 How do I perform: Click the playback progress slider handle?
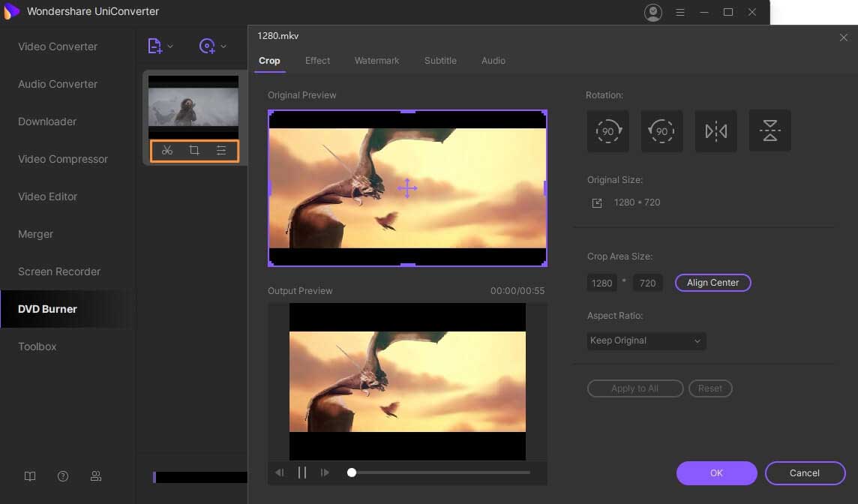[352, 472]
